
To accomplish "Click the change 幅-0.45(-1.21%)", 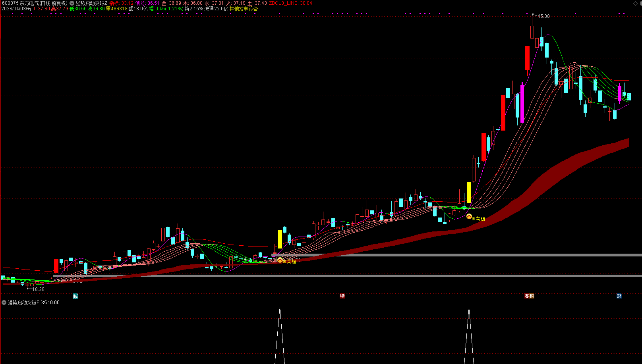I will [166, 9].
